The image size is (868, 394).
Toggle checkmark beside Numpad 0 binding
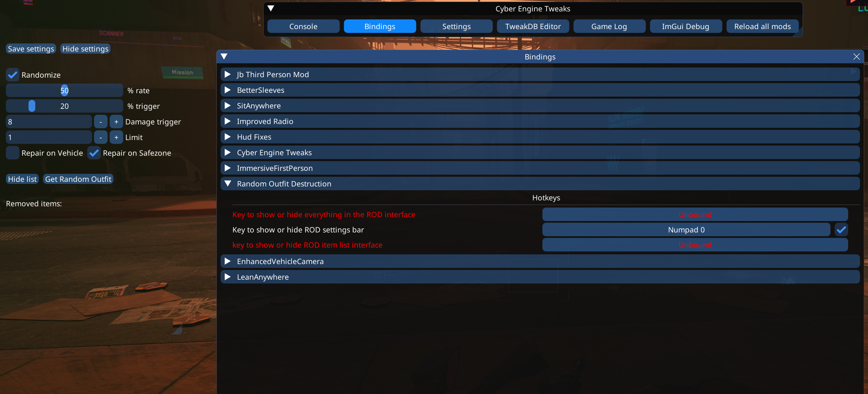click(841, 230)
